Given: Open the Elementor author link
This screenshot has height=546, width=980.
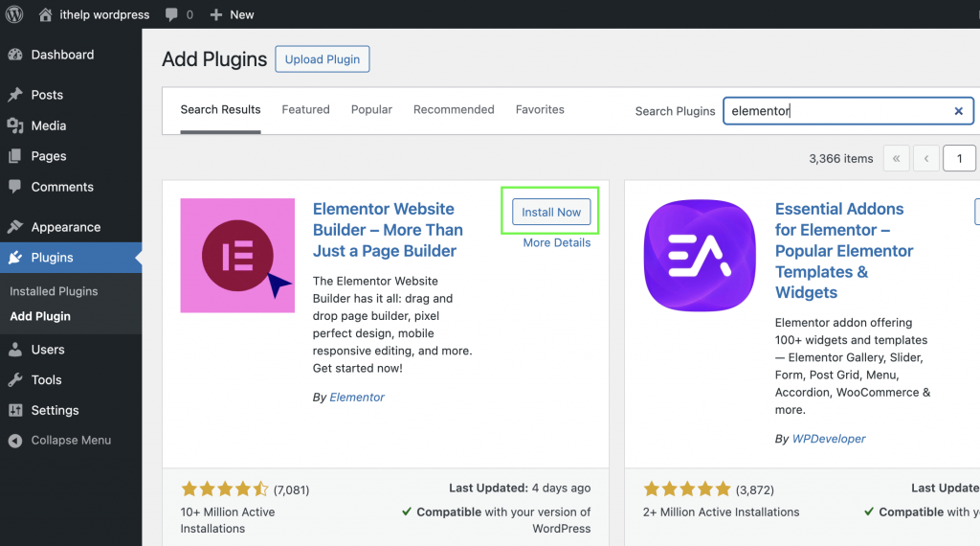Looking at the screenshot, I should (x=357, y=398).
